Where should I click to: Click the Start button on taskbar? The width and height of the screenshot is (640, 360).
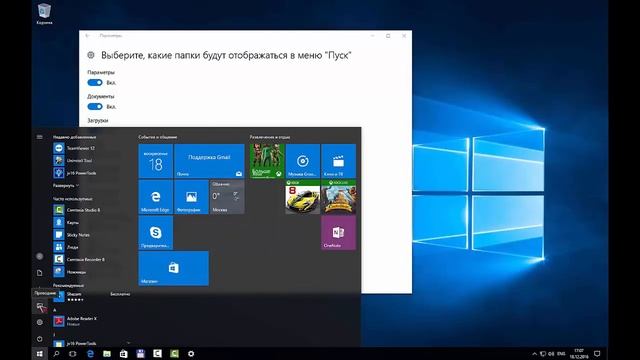(x=40, y=354)
